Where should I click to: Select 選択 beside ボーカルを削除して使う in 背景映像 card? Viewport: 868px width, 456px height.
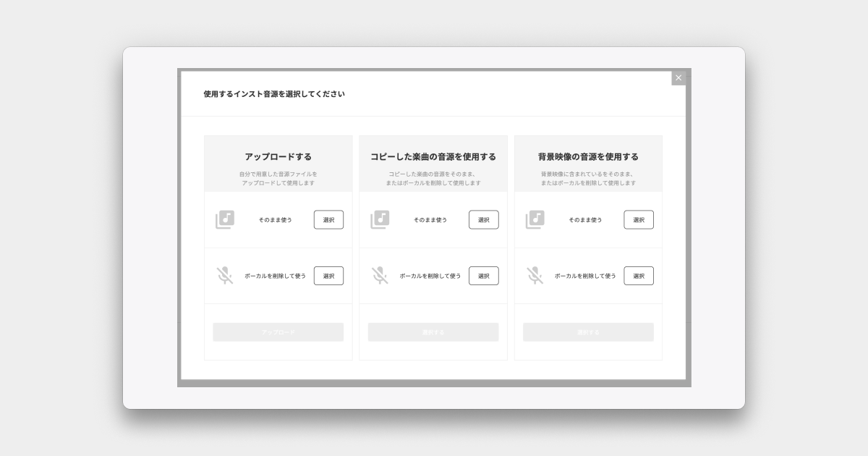pos(639,276)
